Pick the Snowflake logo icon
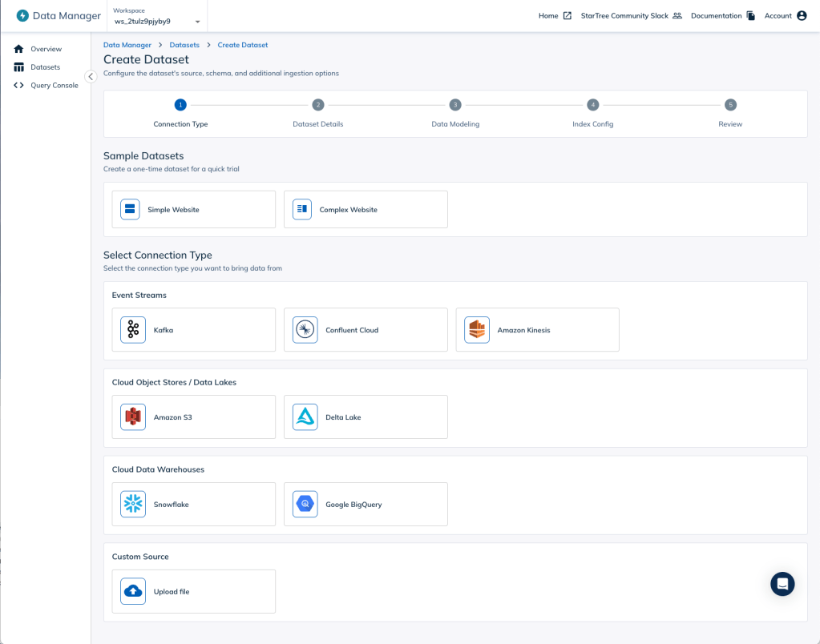This screenshot has height=644, width=820. [x=133, y=505]
